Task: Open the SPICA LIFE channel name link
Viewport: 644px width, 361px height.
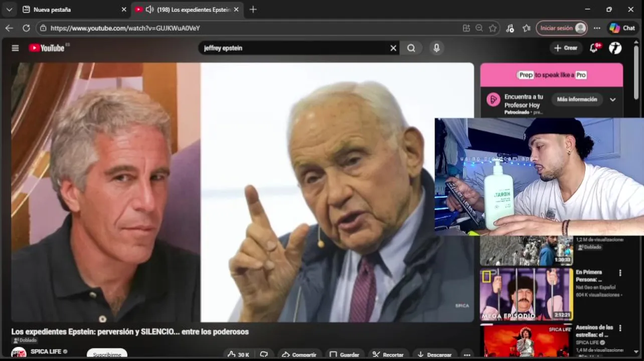Action: pyautogui.click(x=46, y=351)
